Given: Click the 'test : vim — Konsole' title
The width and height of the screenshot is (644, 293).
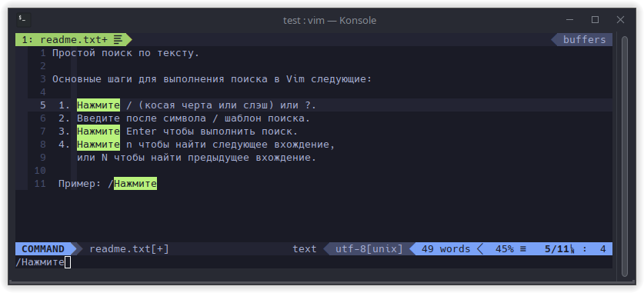Looking at the screenshot, I should [329, 20].
